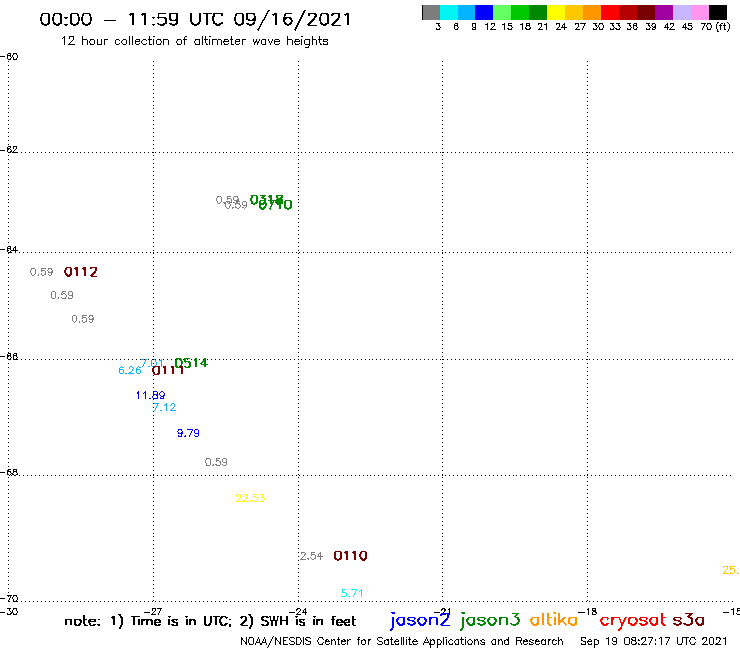This screenshot has height=650, width=740.
Task: Click the jason2 satellite legend label
Action: pyautogui.click(x=420, y=620)
